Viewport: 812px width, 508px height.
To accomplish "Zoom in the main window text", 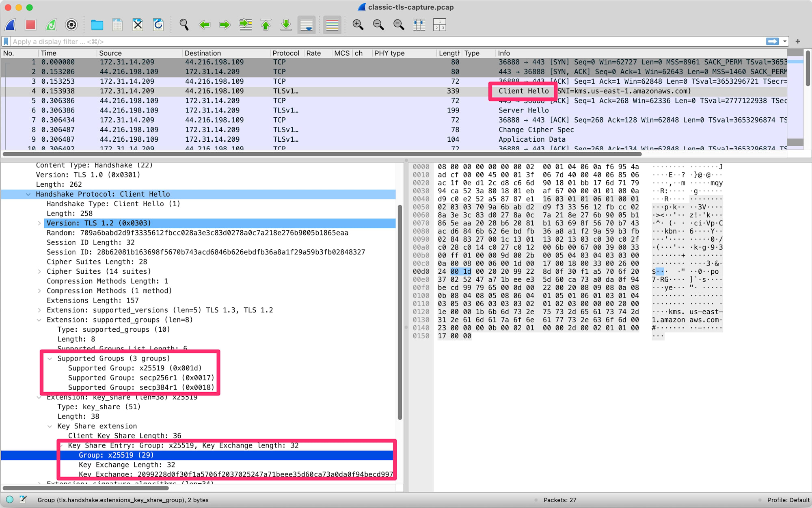I will [x=358, y=25].
